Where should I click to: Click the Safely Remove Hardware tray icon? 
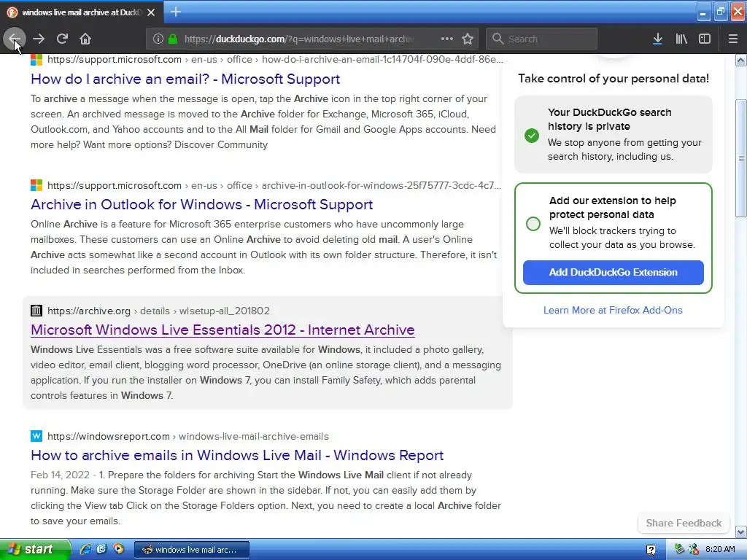tap(679, 549)
